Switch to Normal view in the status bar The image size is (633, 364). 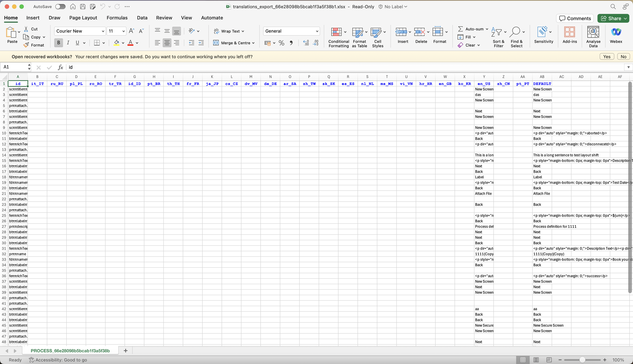523,360
